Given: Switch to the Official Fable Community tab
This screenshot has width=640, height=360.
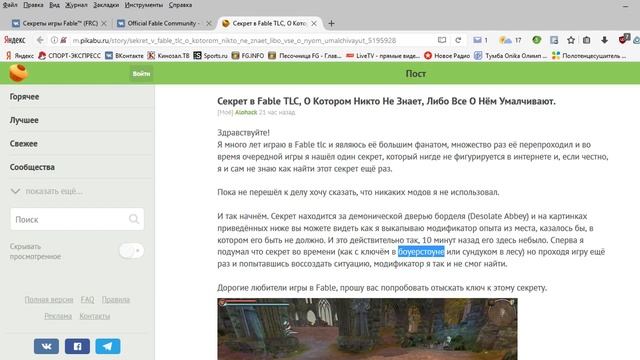Looking at the screenshot, I should point(162,23).
